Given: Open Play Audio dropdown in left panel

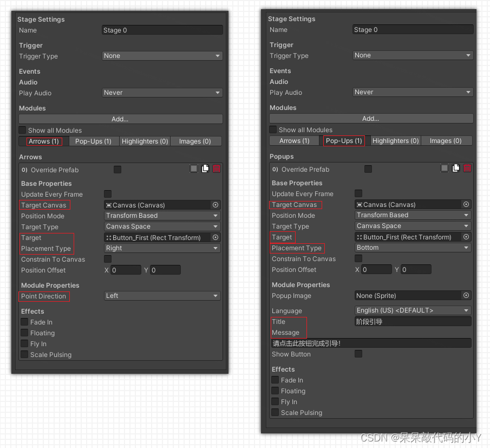Looking at the screenshot, I should [162, 93].
